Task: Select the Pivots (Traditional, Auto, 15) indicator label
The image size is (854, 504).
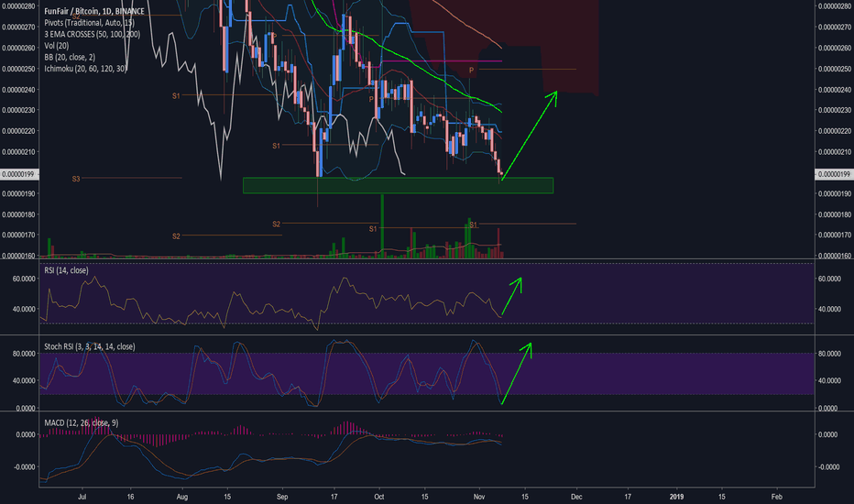Action: [x=89, y=22]
